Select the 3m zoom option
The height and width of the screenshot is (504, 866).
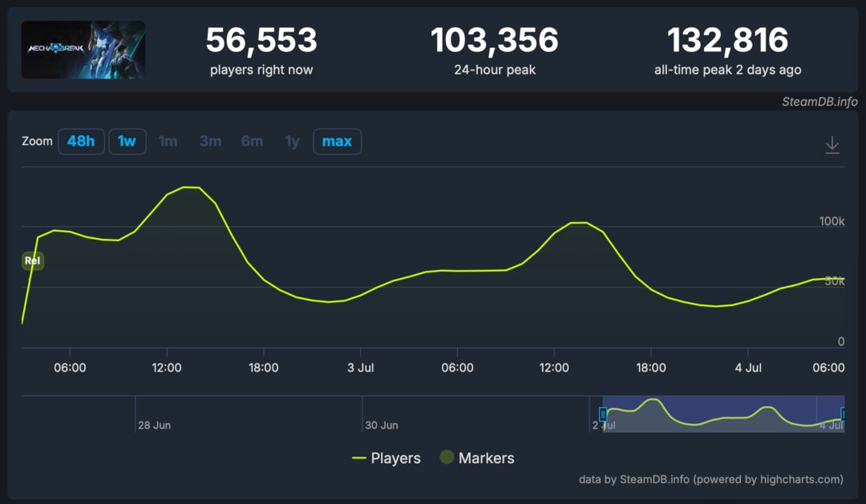click(x=210, y=141)
